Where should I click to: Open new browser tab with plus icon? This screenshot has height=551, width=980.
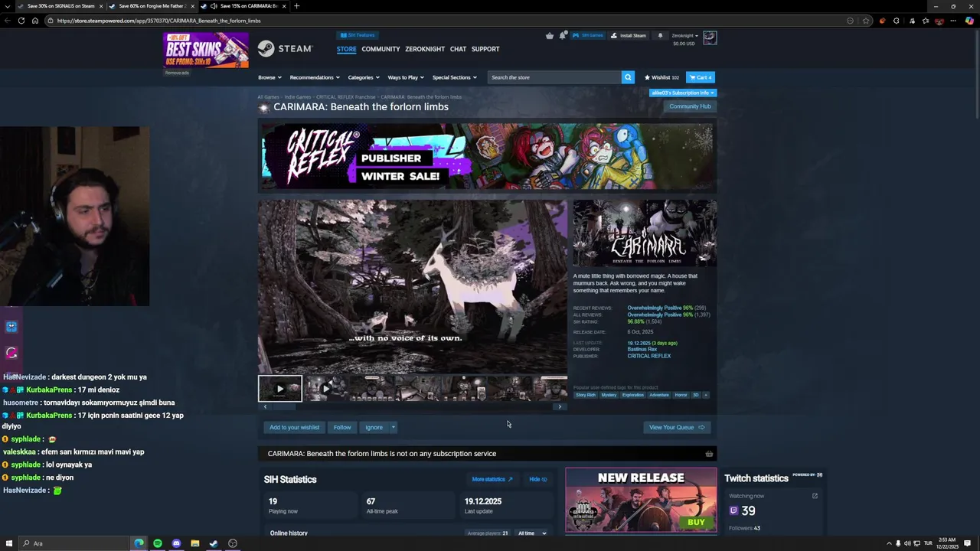[296, 6]
